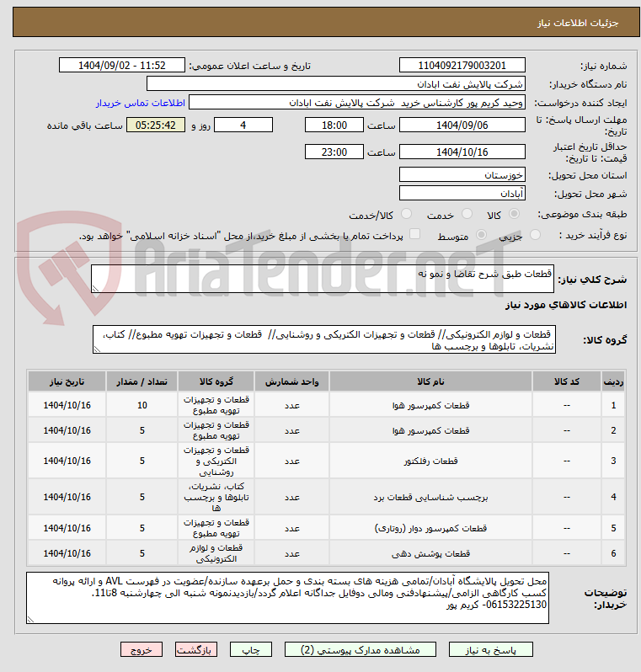This screenshot has width=641, height=672.
Task: Click the گروه کالا column header
Action: 216,381
